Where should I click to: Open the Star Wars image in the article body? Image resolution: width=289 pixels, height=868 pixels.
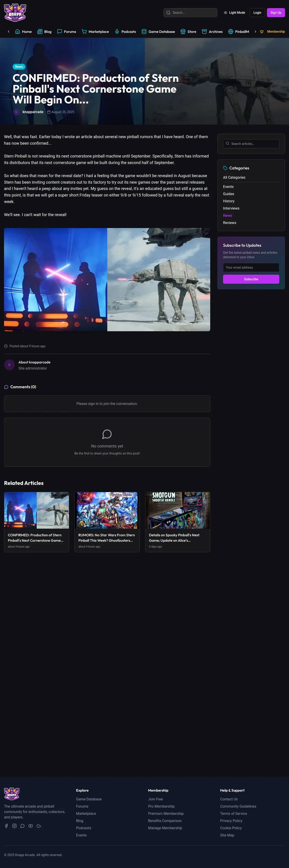107,280
